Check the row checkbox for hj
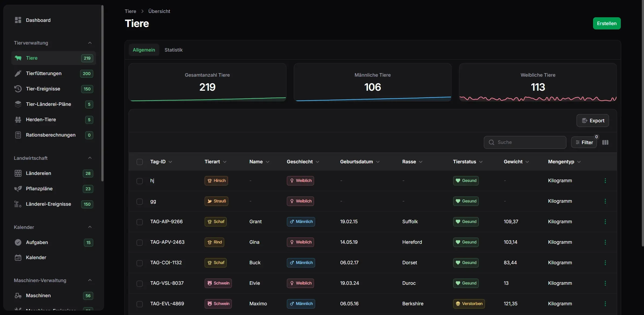 click(x=139, y=181)
